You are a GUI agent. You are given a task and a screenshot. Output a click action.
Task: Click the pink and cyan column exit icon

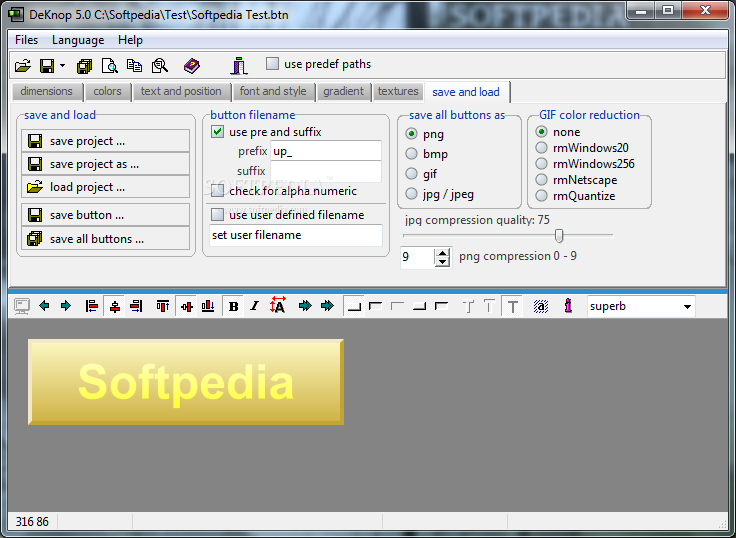238,66
